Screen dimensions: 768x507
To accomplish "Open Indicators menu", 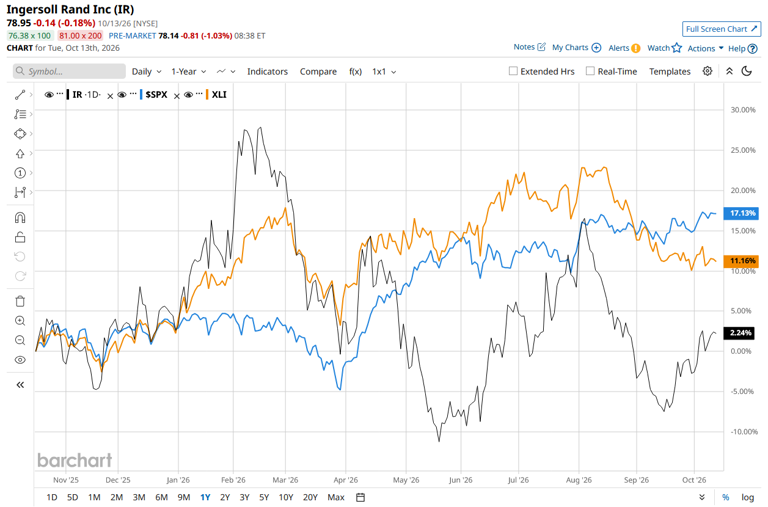I will (267, 72).
